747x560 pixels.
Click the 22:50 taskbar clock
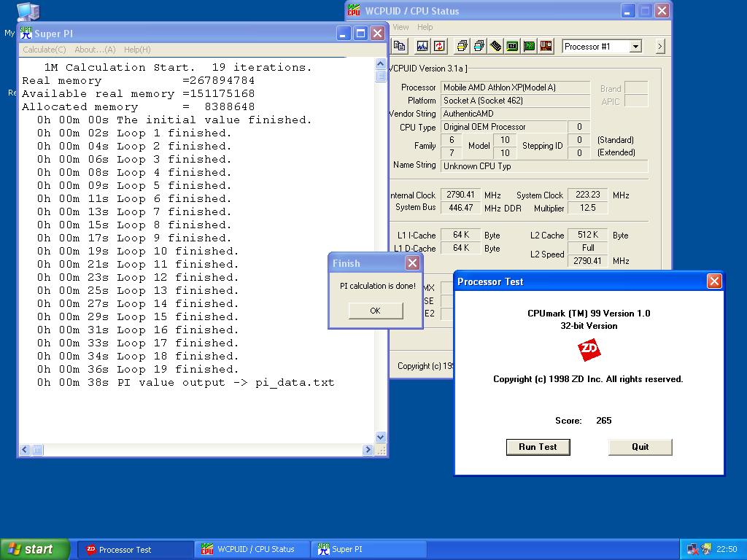(727, 550)
